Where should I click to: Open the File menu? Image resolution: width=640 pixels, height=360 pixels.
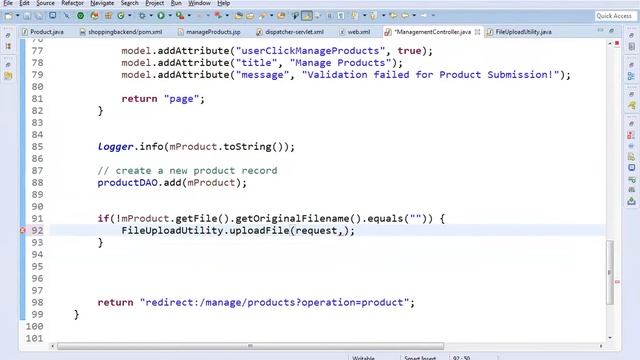(x=8, y=3)
